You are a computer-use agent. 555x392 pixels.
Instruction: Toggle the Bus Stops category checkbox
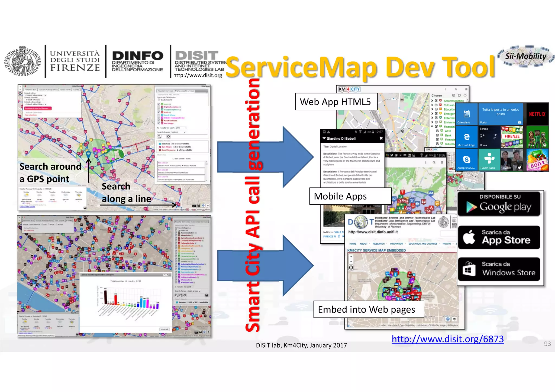pos(159,123)
